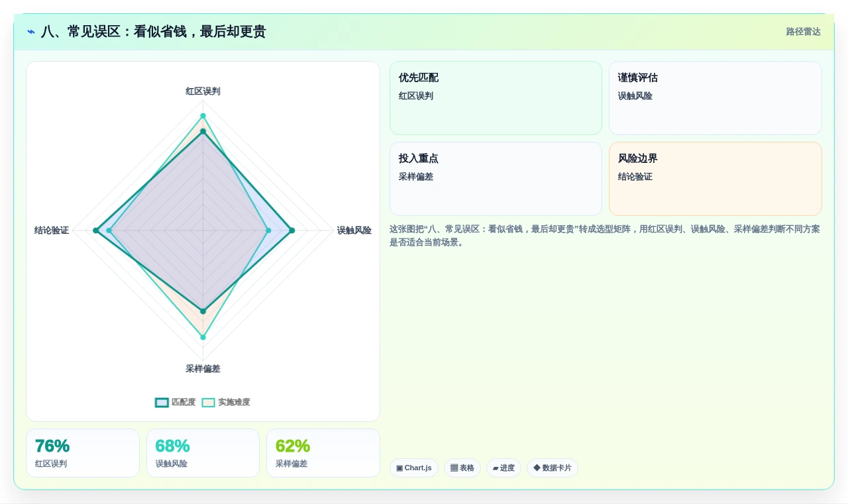
Task: Click the 匹配度 legend text
Action: pos(184,402)
